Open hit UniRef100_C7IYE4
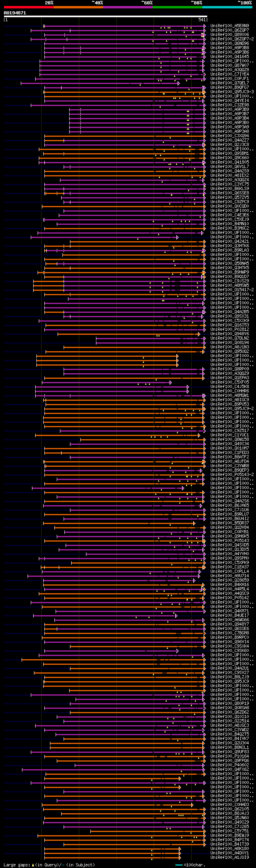 coord(230,74)
